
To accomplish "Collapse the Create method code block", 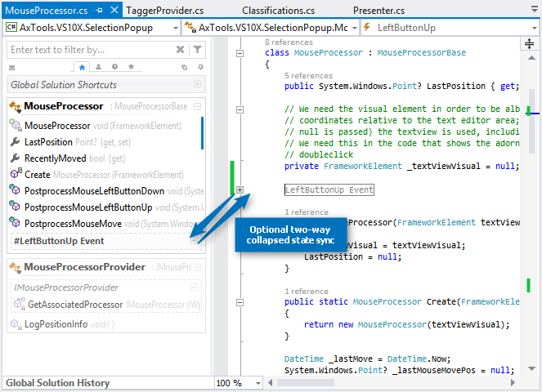I will point(240,302).
